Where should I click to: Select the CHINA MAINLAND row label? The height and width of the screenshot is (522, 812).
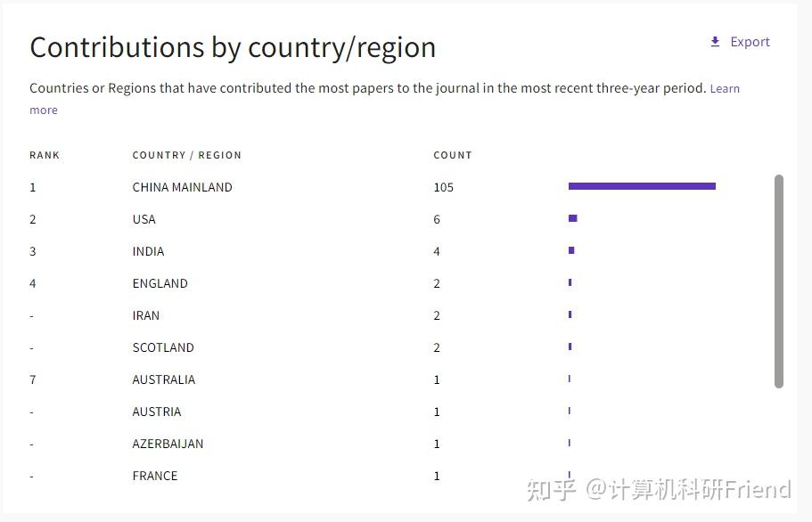pyautogui.click(x=182, y=187)
